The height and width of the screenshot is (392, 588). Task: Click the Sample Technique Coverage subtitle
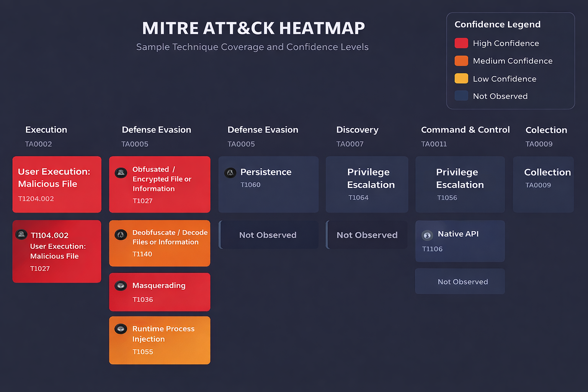pyautogui.click(x=252, y=47)
